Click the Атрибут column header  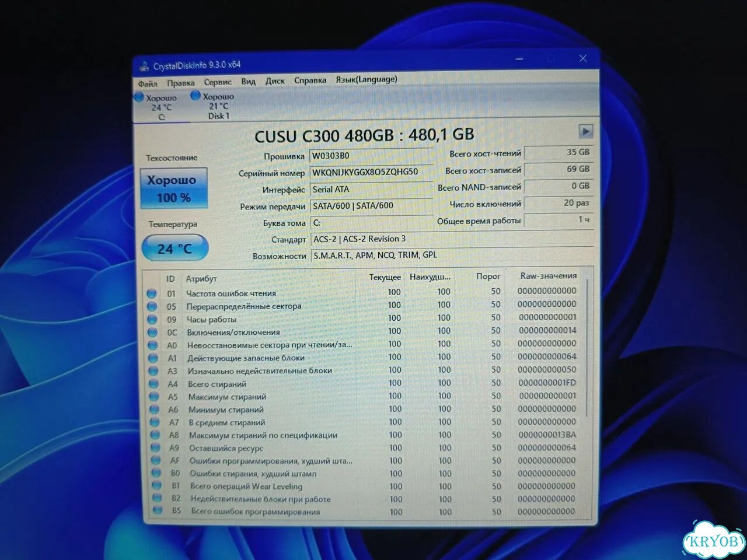point(201,279)
